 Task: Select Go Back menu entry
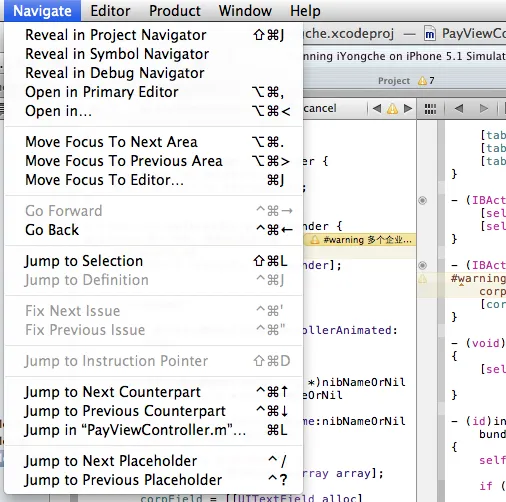click(x=154, y=230)
